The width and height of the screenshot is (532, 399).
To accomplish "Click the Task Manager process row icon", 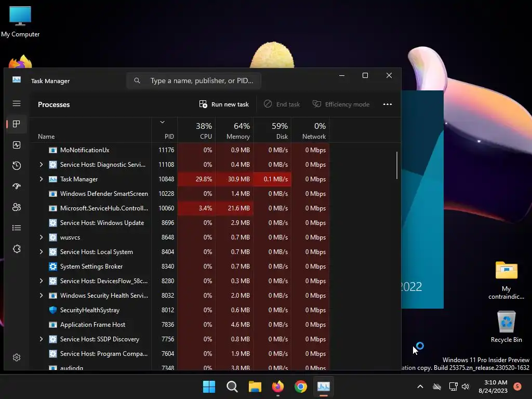I will point(53,179).
